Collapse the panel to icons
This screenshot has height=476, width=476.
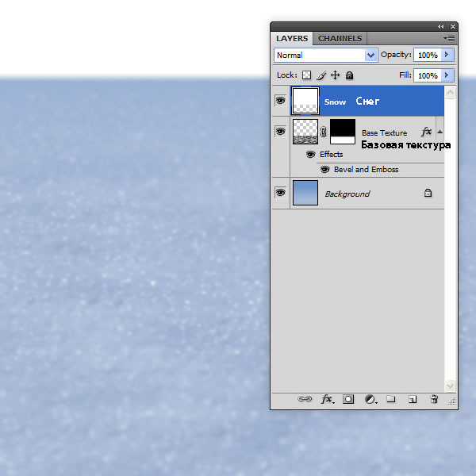point(440,27)
